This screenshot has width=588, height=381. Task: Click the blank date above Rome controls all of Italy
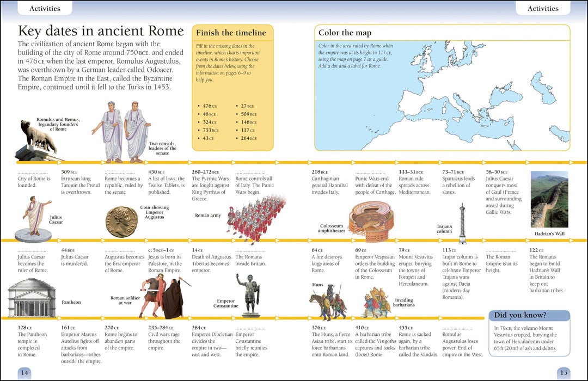[x=250, y=173]
